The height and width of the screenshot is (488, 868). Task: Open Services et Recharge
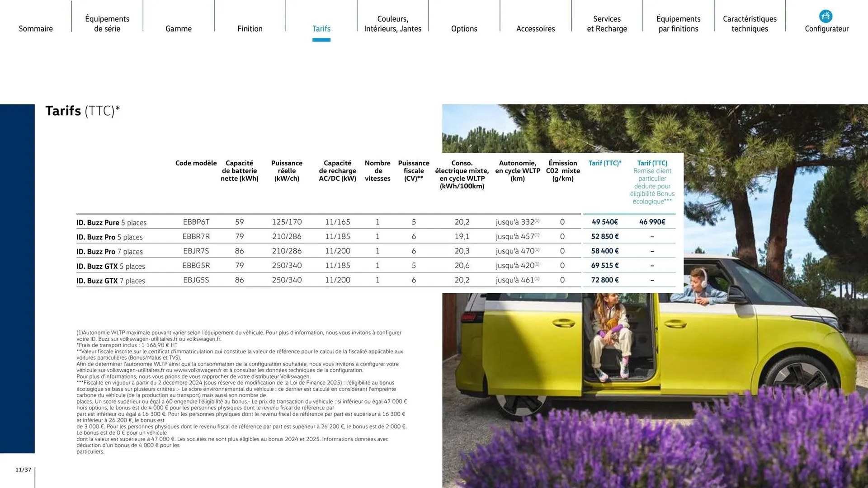[x=607, y=23]
